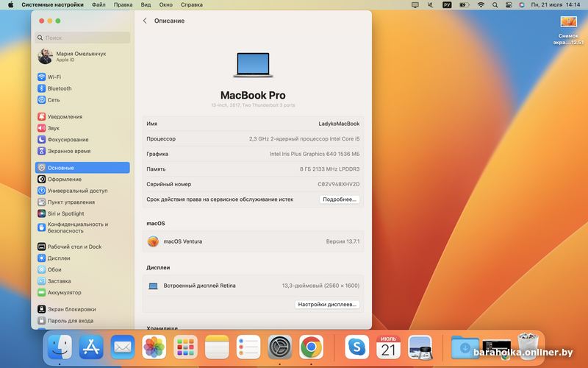Screen dimensions: 588x368
Task: Switch input source РУ in menu bar
Action: tap(447, 5)
